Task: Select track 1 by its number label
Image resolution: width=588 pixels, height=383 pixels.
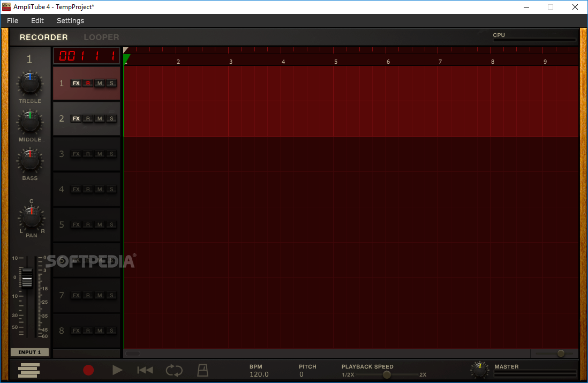Action: tap(62, 83)
